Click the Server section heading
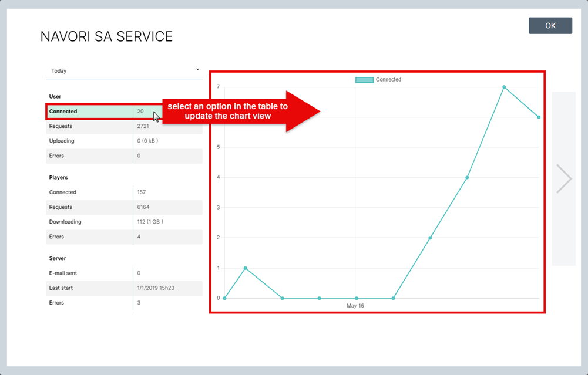This screenshot has width=588, height=375. (x=58, y=258)
